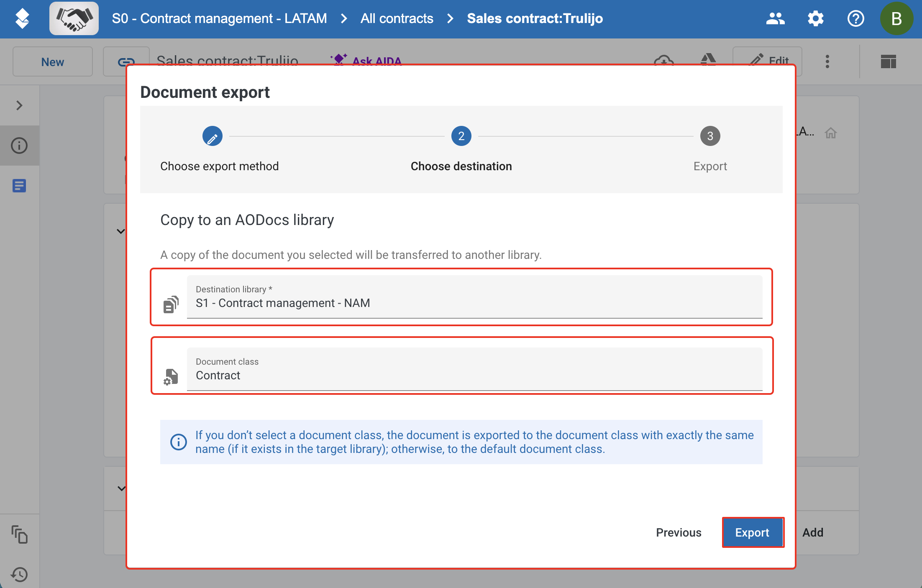This screenshot has width=922, height=588.
Task: Open the Destination library dropdown
Action: pos(475,297)
